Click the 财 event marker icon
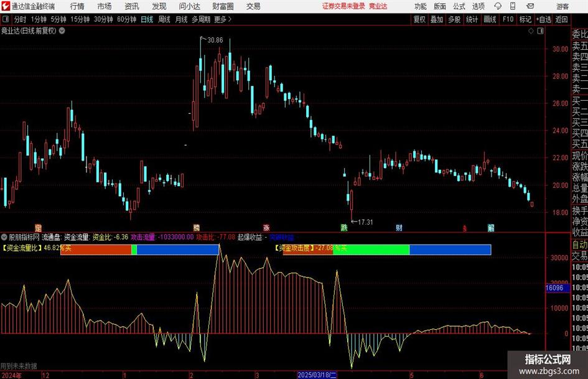This screenshot has height=379, width=588. (x=399, y=228)
